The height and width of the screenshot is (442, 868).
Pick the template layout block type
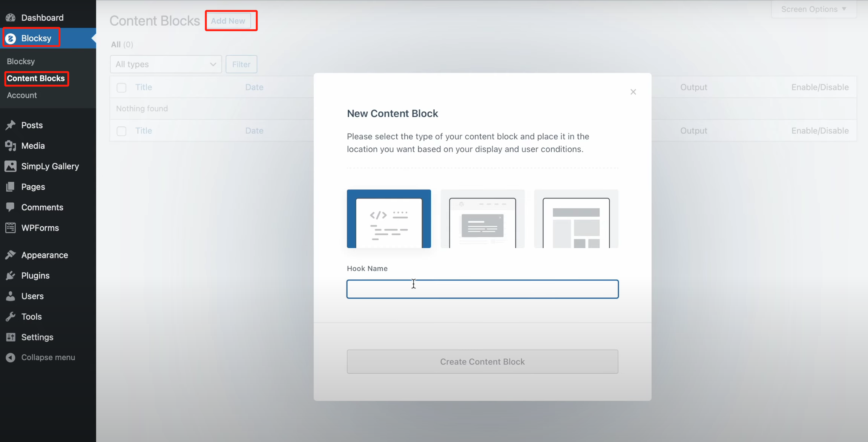coord(576,219)
